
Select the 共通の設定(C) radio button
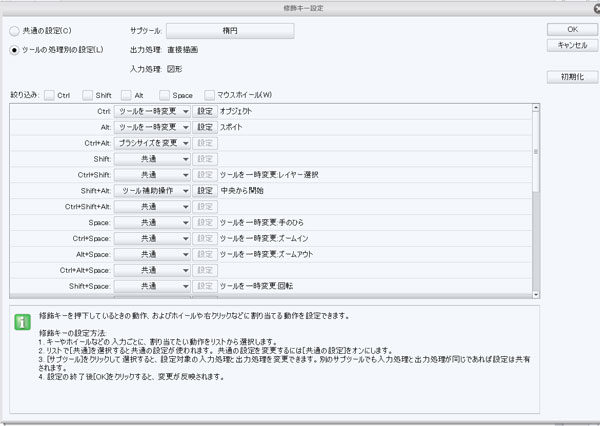click(x=14, y=31)
